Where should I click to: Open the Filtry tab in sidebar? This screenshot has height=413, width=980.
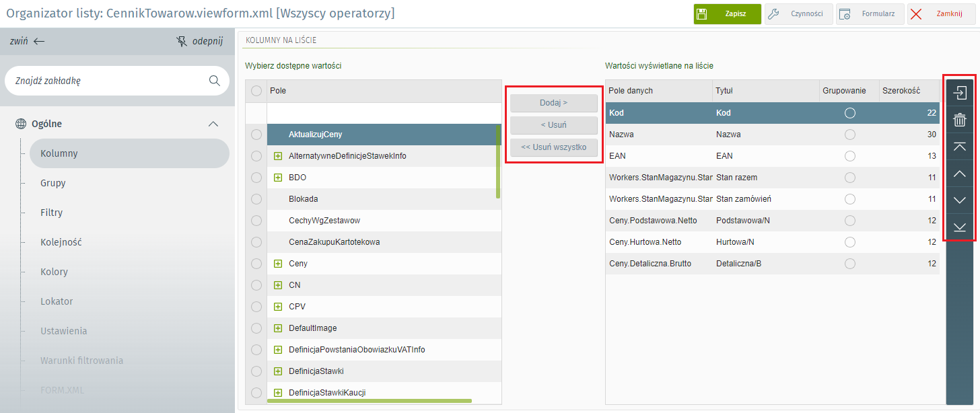tap(51, 213)
